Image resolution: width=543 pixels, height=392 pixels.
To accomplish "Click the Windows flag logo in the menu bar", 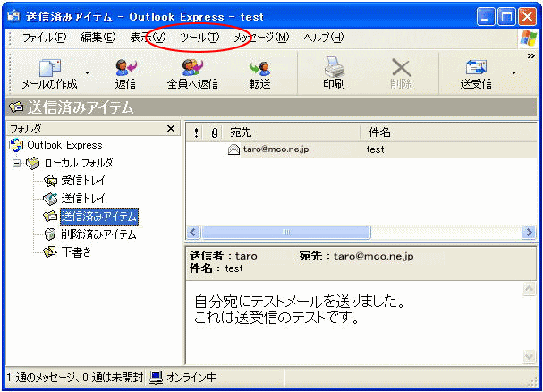I will point(528,38).
